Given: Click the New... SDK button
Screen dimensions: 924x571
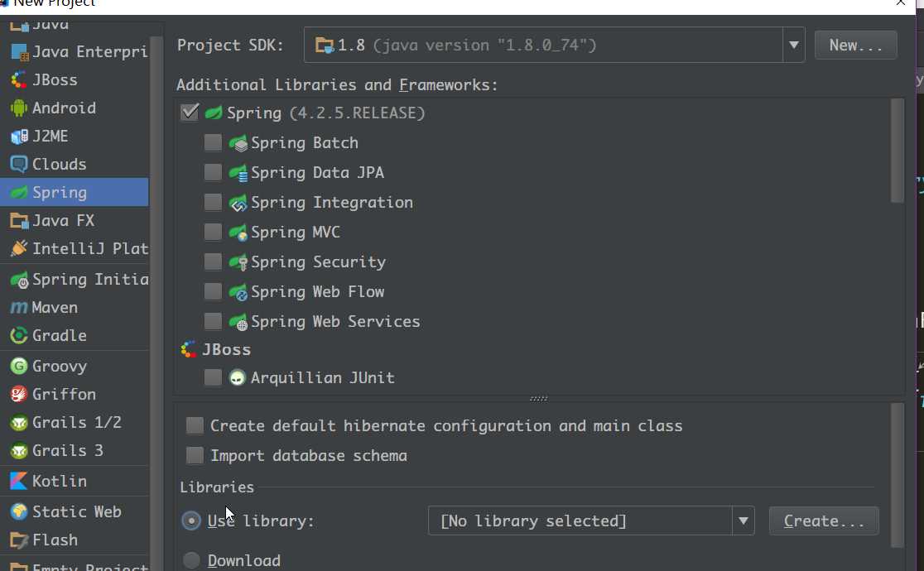Looking at the screenshot, I should coord(855,45).
